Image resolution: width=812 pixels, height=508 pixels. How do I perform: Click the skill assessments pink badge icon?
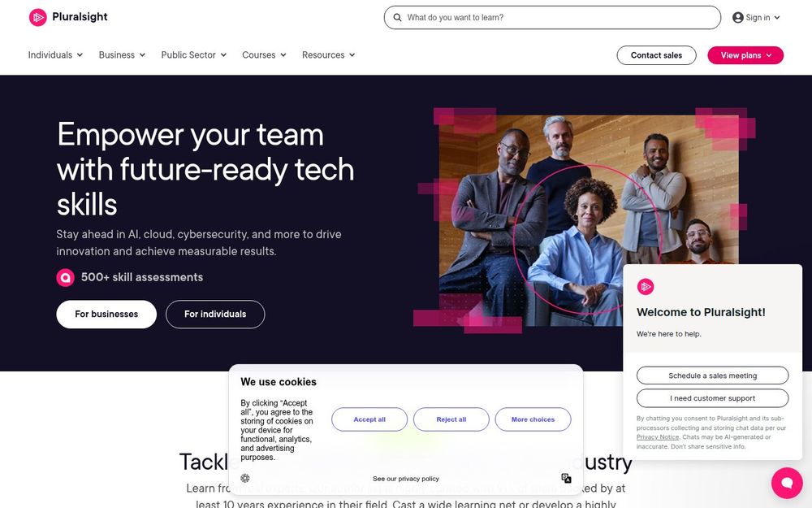[x=65, y=277]
